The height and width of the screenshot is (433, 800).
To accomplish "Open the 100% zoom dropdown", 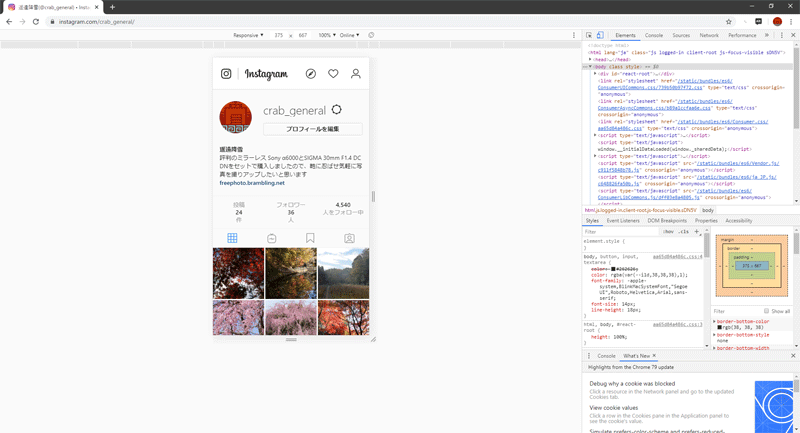I will (x=327, y=35).
